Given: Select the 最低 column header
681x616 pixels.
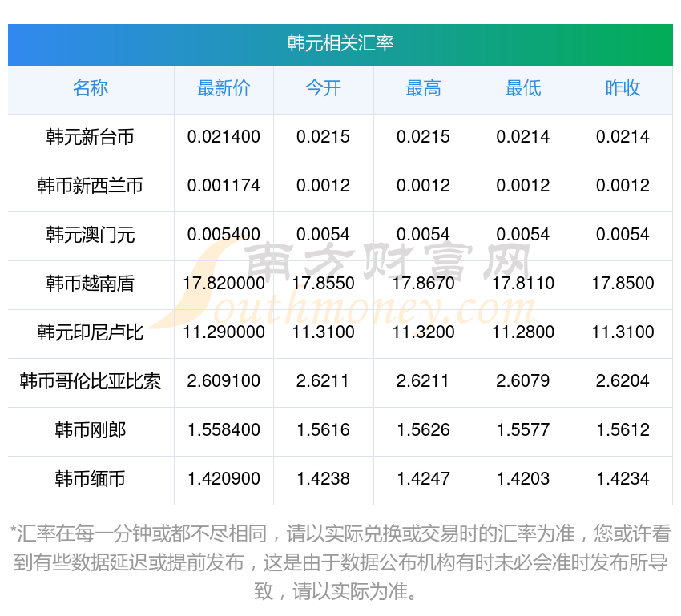Looking at the screenshot, I should (523, 89).
